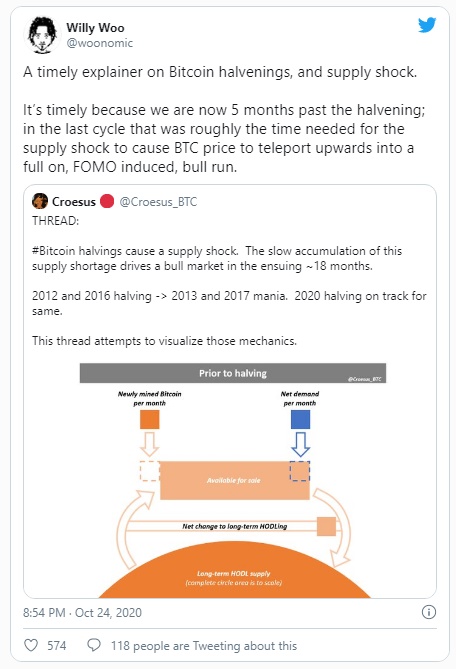View 118 people are Tweeting about this
The width and height of the screenshot is (456, 669).
coord(204,646)
